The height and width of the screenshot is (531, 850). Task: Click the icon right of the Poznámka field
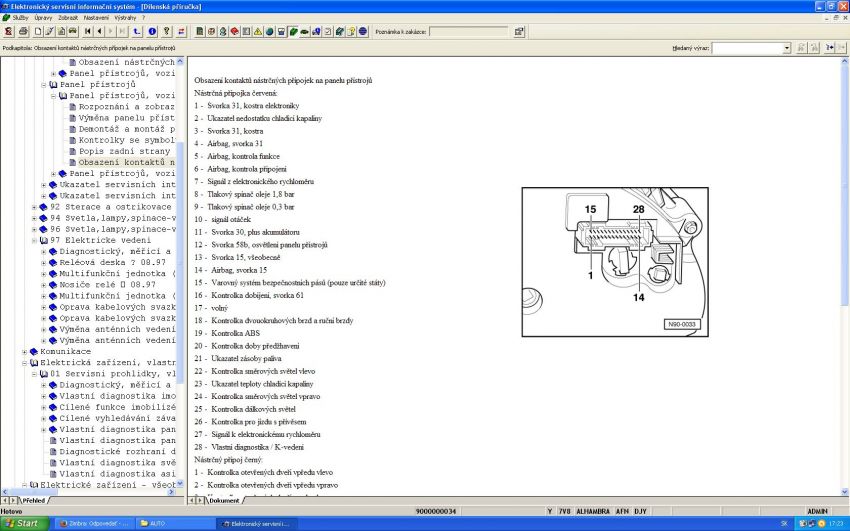[519, 31]
